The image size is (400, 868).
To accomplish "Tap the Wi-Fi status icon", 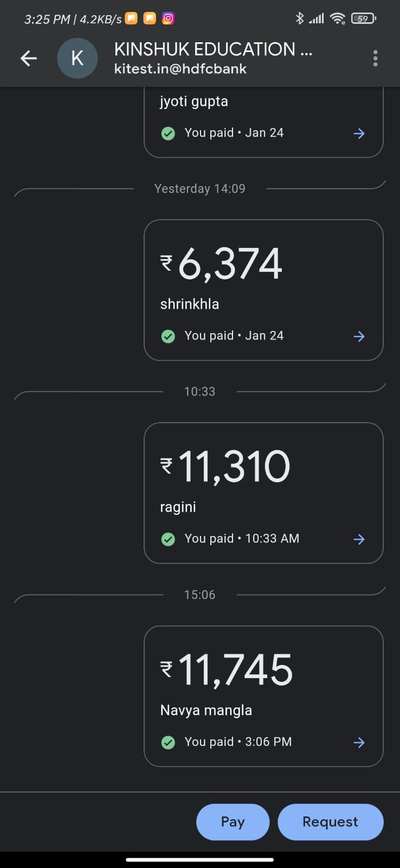I will pos(338,18).
